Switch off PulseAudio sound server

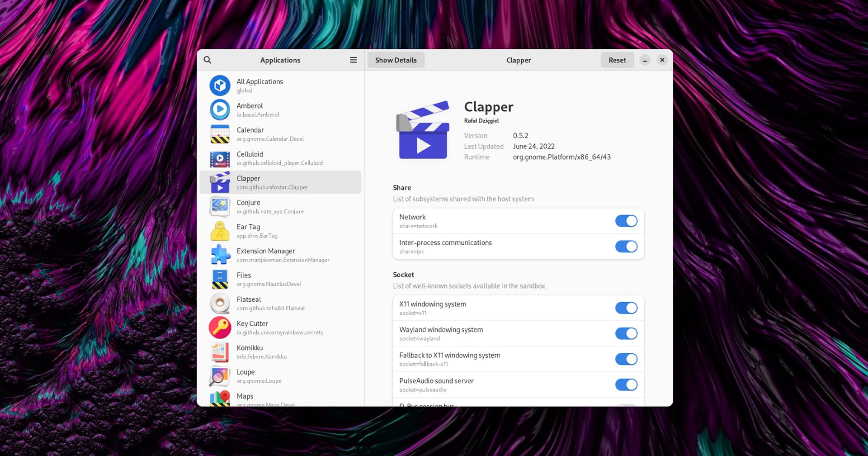626,385
